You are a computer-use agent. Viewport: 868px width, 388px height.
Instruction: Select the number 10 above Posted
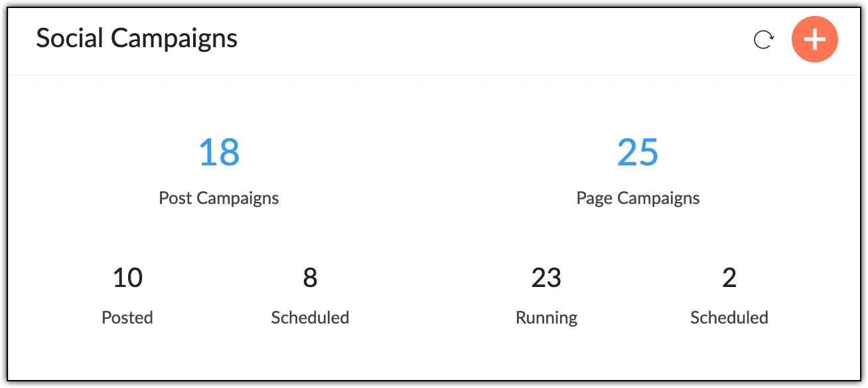(x=127, y=278)
